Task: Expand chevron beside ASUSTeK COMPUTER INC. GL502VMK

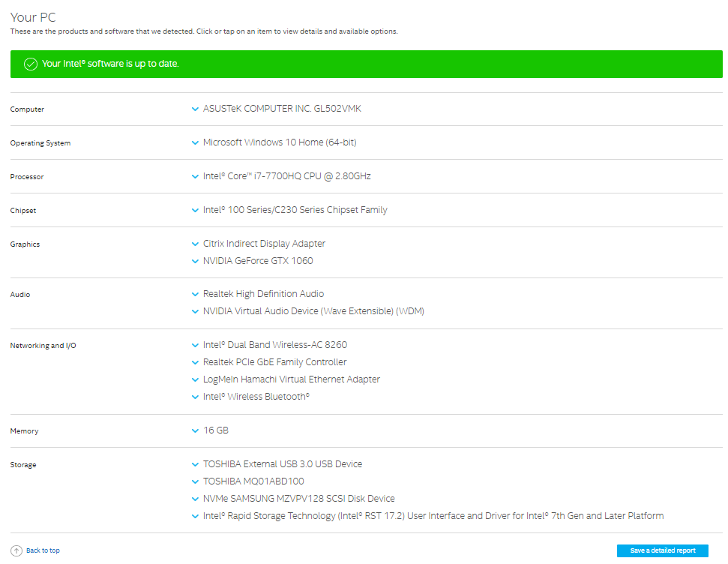Action: coord(195,109)
